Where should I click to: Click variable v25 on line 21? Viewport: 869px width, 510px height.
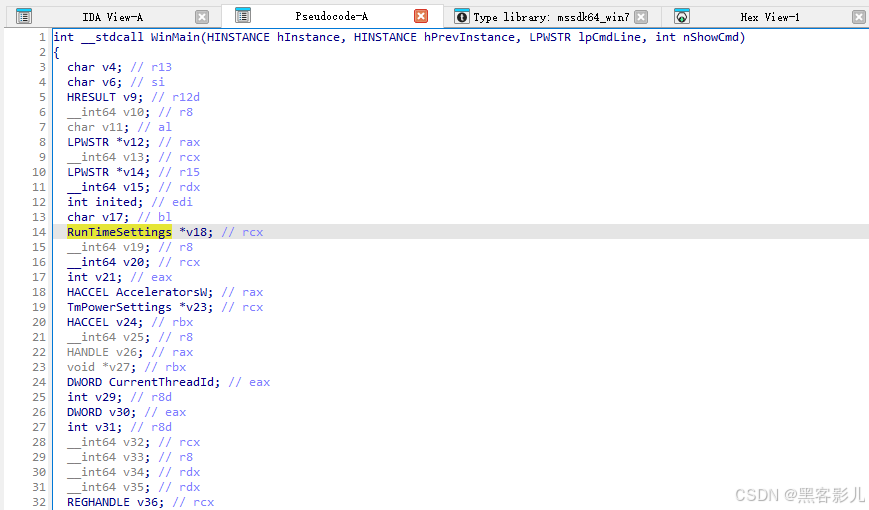(136, 336)
